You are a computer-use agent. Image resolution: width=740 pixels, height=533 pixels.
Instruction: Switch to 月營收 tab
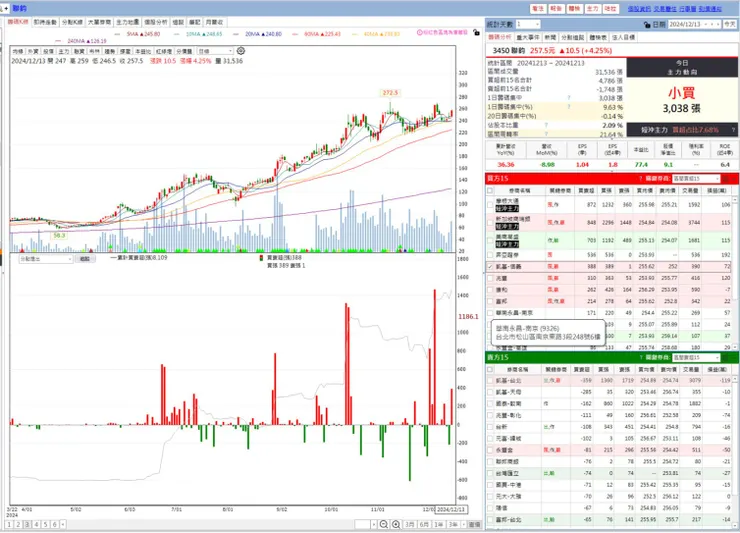pyautogui.click(x=215, y=22)
